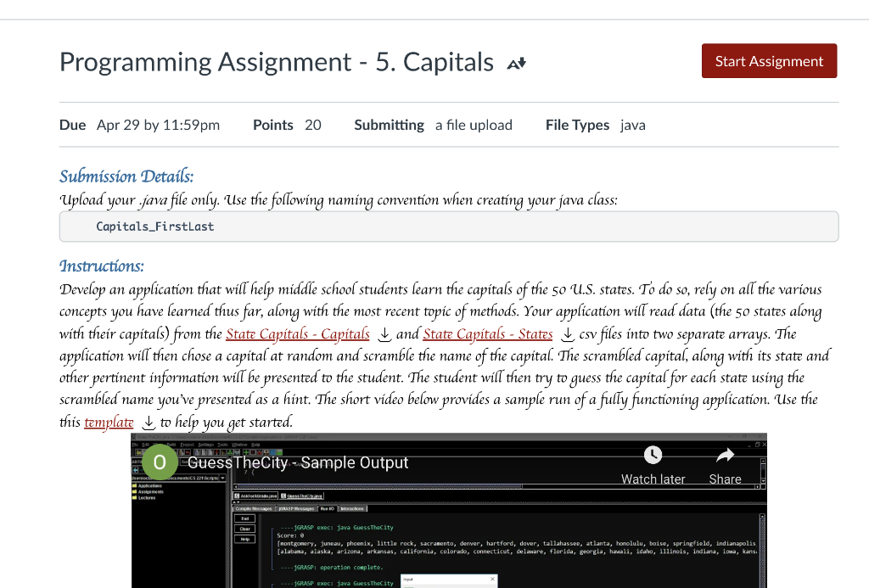The width and height of the screenshot is (869, 588).
Task: Click the Share icon on the embedded video
Action: [725, 455]
